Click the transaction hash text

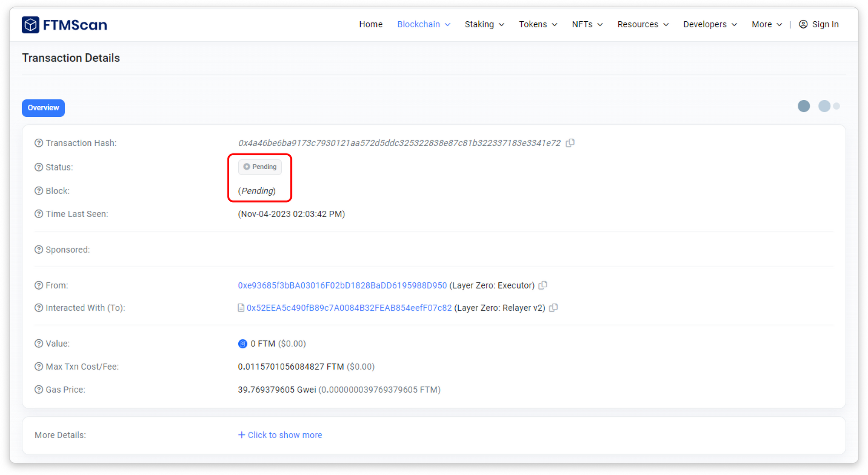click(x=399, y=143)
